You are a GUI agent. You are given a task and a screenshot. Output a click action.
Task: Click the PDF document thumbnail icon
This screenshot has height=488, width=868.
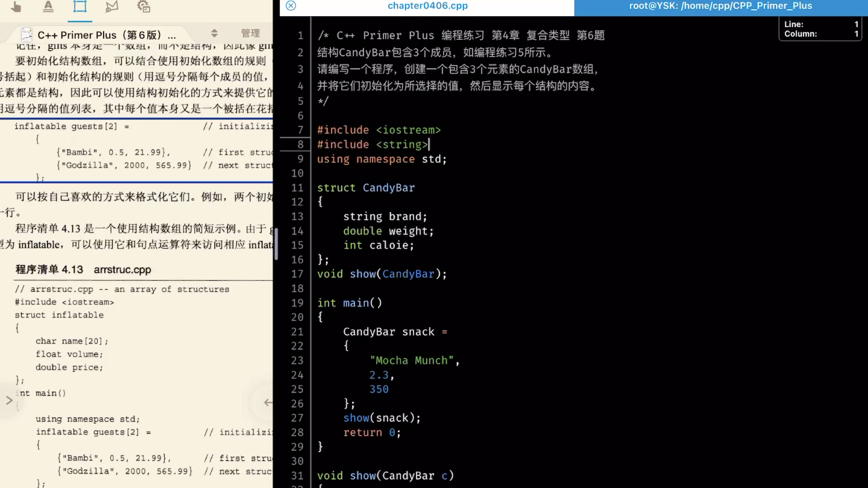pyautogui.click(x=26, y=34)
